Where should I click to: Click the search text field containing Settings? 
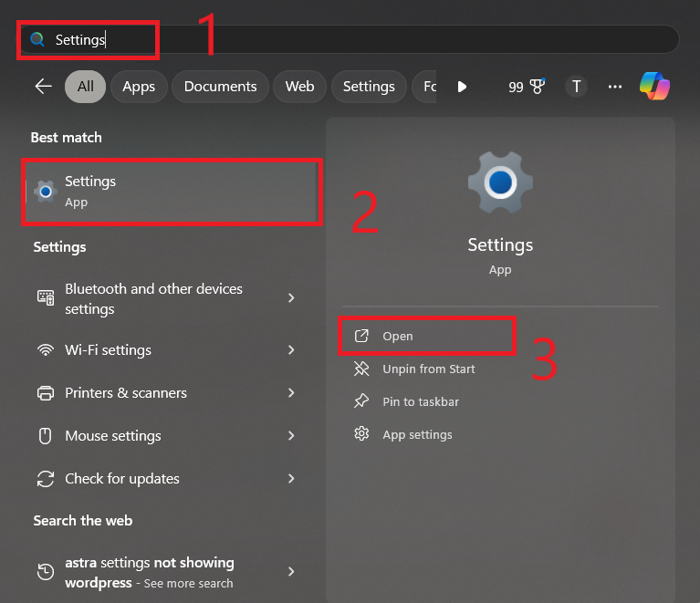point(365,39)
